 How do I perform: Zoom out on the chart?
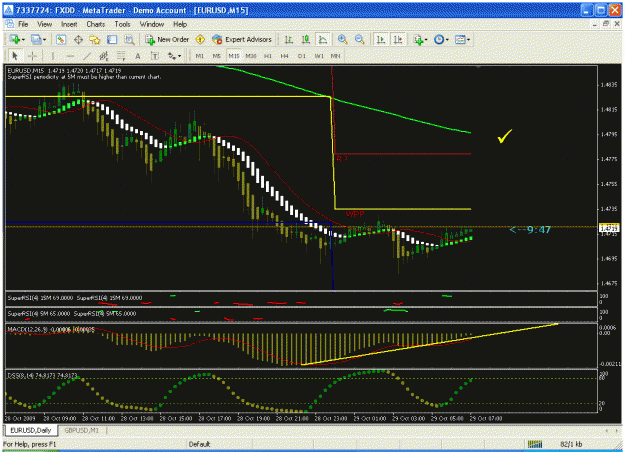(359, 39)
